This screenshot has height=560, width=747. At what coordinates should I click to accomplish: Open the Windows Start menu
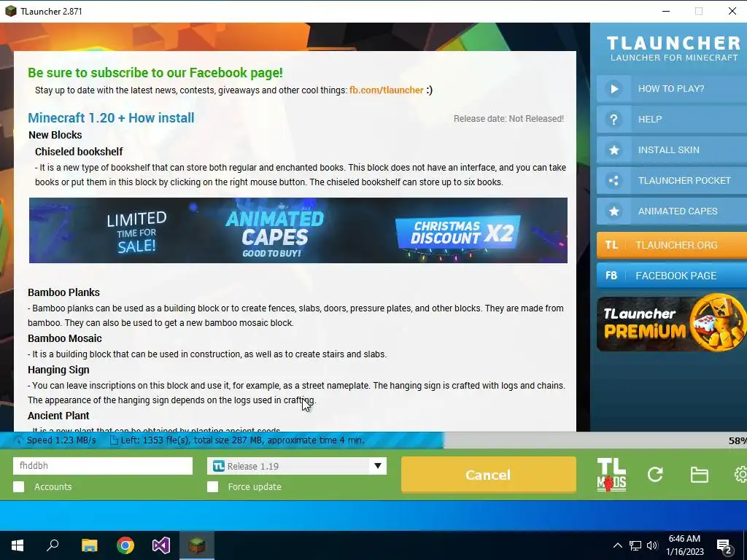tap(18, 545)
